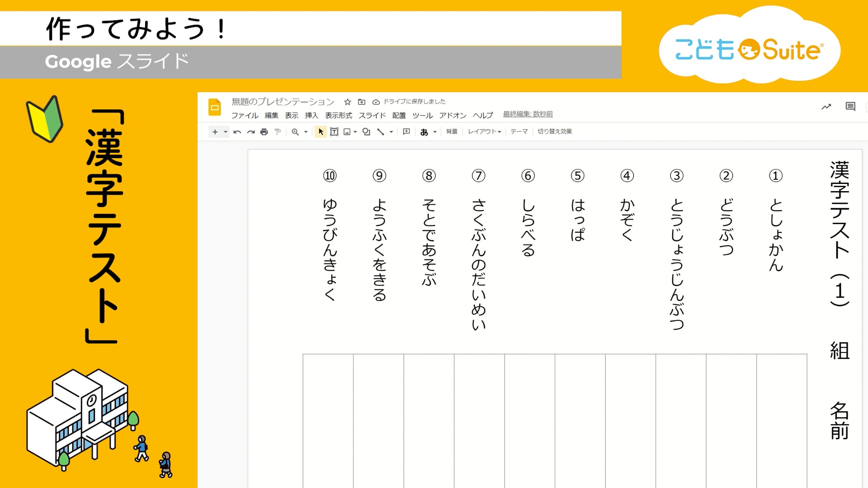Click the print icon
868x488 pixels.
click(264, 132)
